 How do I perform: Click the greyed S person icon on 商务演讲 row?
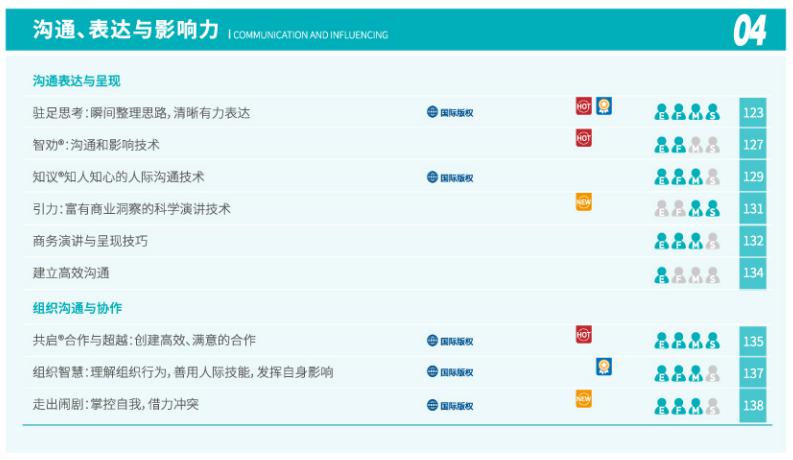pyautogui.click(x=713, y=241)
